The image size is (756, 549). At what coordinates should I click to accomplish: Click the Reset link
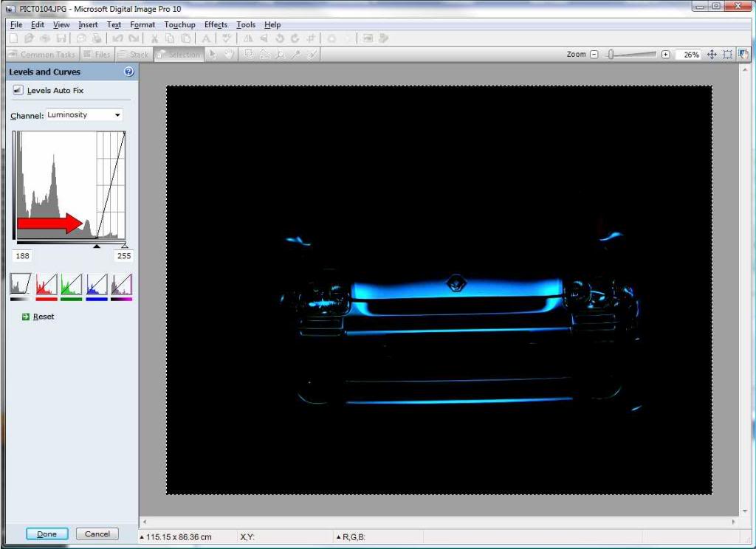tap(43, 317)
